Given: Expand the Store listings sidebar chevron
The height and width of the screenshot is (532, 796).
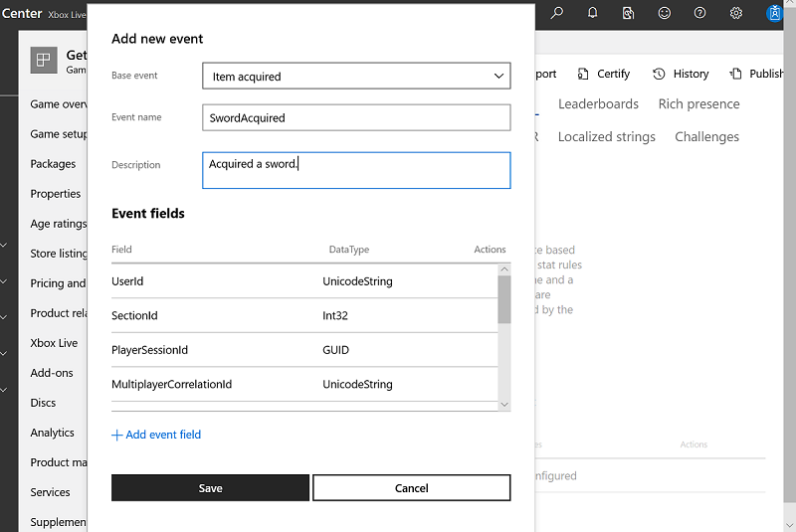Looking at the screenshot, I should (x=4, y=246).
